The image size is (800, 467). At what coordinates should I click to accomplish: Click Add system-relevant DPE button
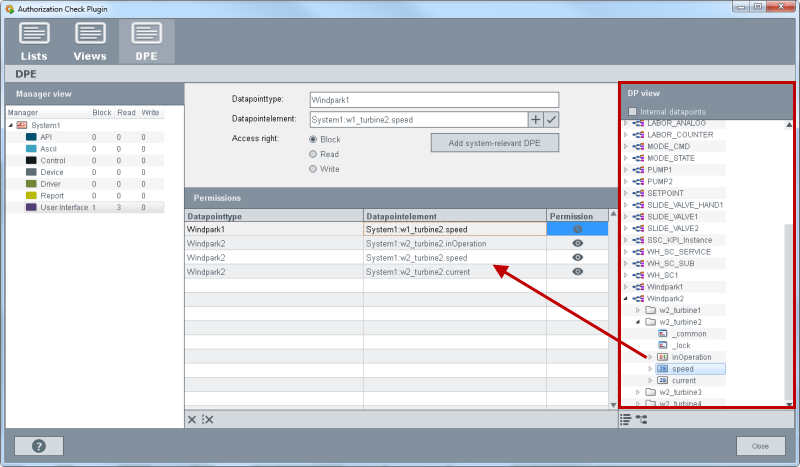[494, 142]
